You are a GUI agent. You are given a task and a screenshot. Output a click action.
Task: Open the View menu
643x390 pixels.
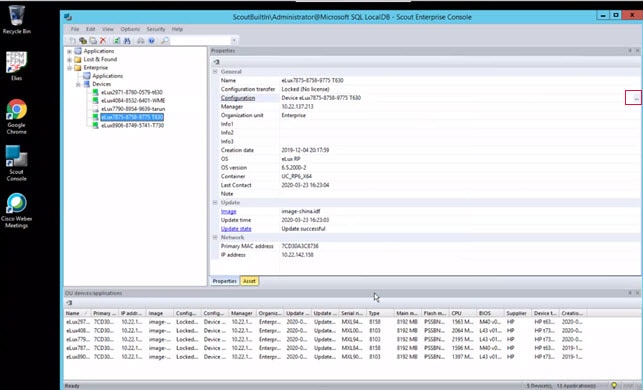[108, 29]
